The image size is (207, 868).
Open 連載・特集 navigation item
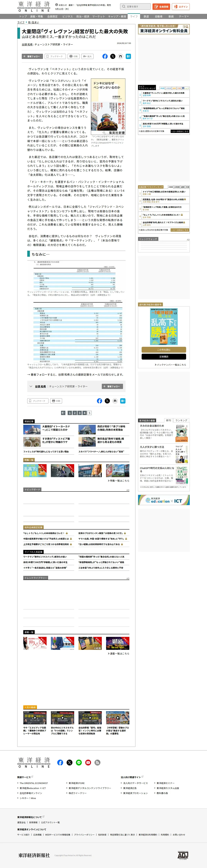pyautogui.click(x=37, y=16)
